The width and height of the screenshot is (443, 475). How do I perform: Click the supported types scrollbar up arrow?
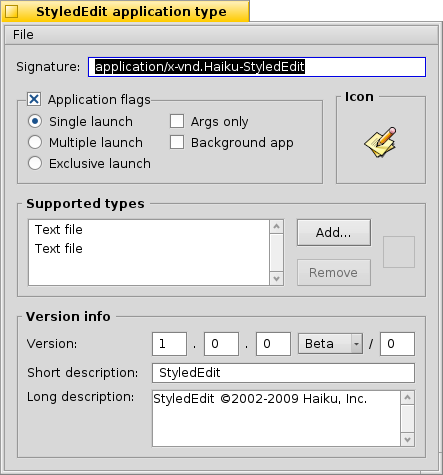point(276,227)
